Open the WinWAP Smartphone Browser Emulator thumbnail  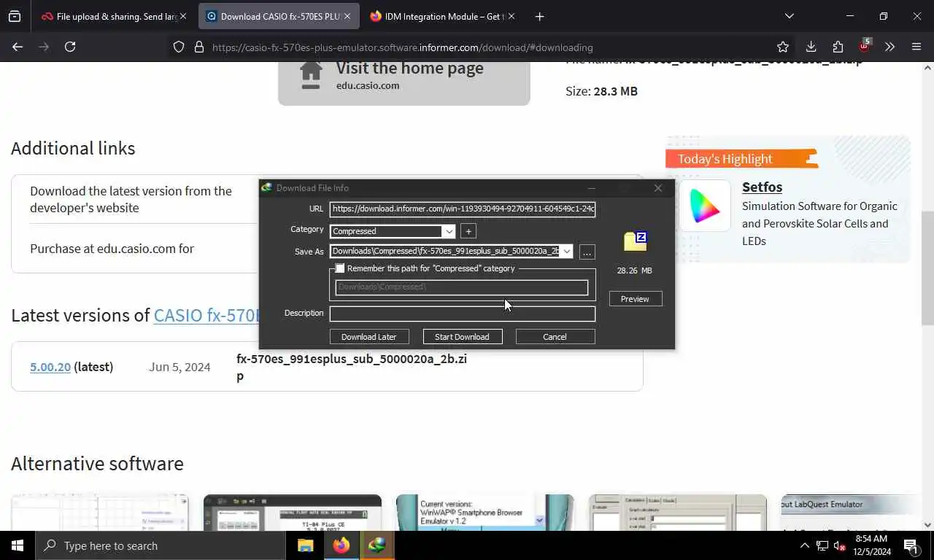click(485, 513)
